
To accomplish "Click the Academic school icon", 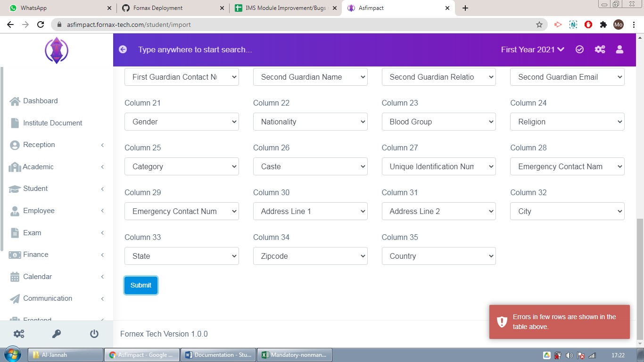I will coord(15,167).
